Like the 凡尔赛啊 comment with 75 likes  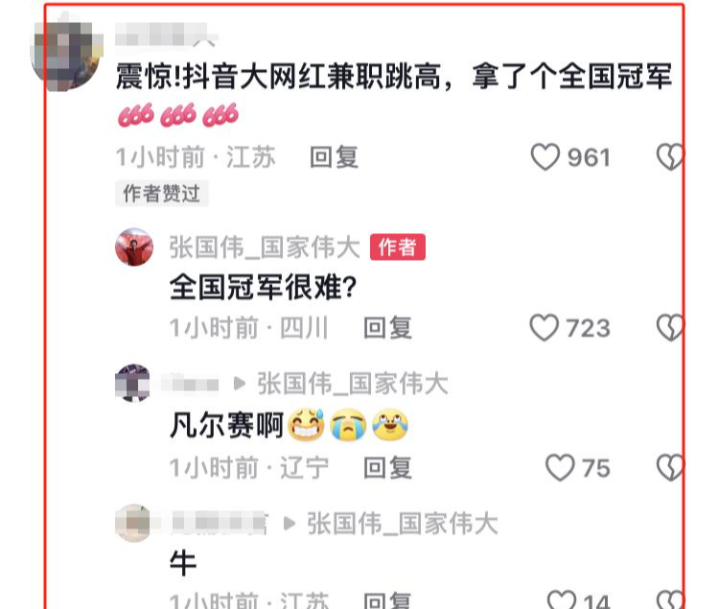[560, 468]
